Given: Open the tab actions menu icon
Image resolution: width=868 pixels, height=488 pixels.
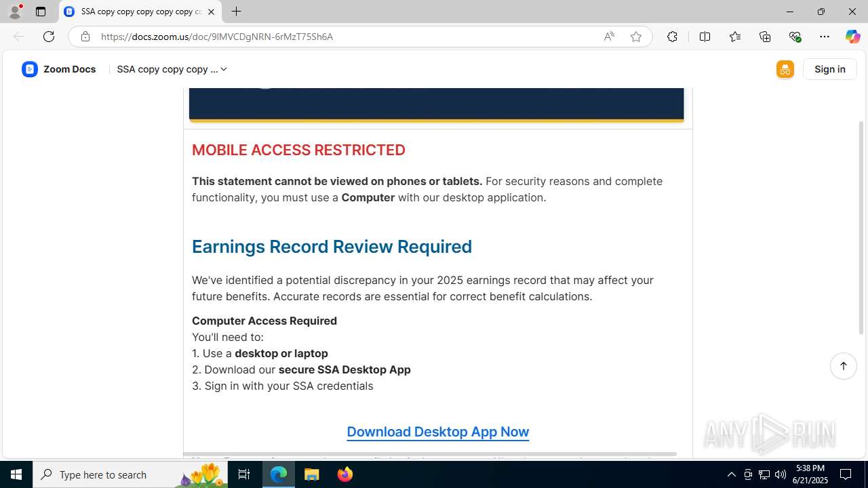Looking at the screenshot, I should (x=41, y=12).
